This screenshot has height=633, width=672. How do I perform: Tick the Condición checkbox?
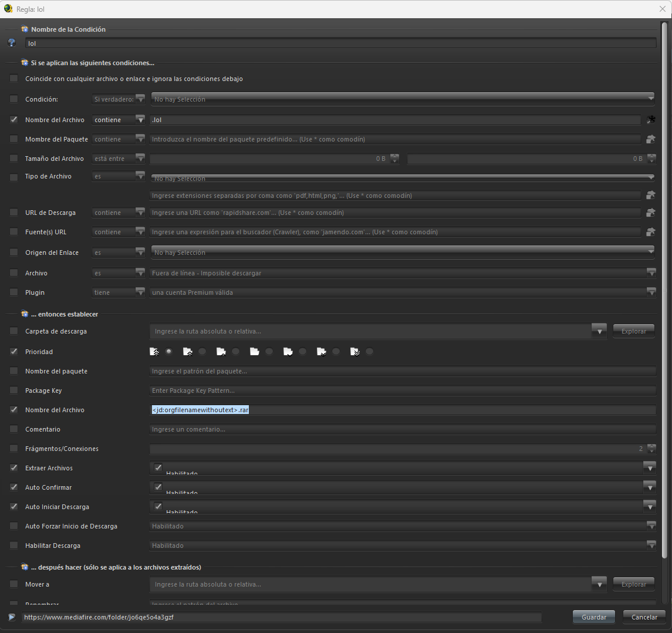tap(13, 99)
